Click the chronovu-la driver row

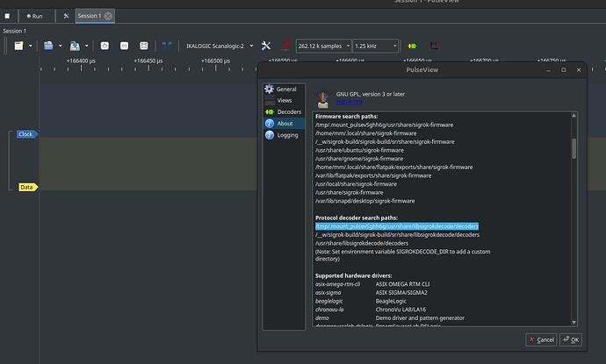click(x=371, y=310)
